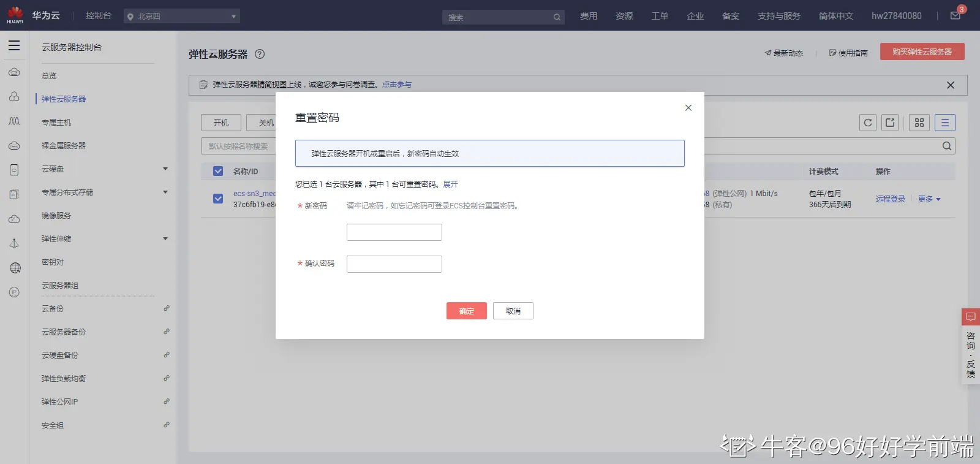Close the survey notice banner

click(951, 85)
